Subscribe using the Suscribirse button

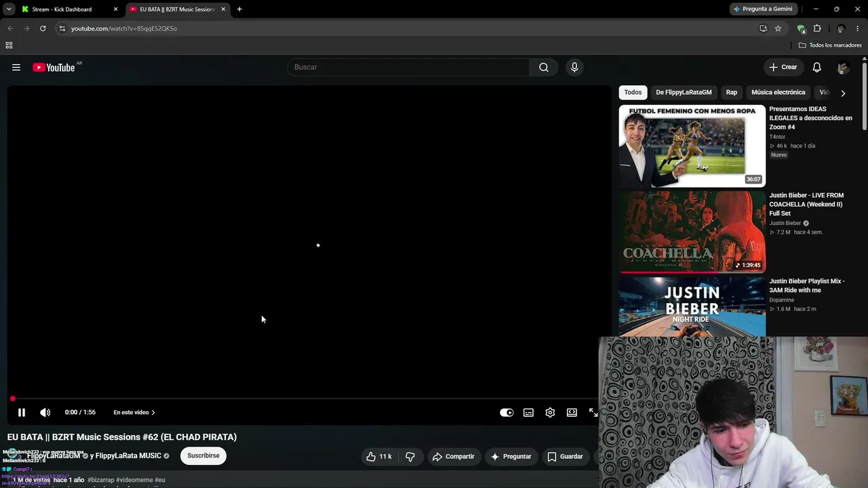coord(203,455)
